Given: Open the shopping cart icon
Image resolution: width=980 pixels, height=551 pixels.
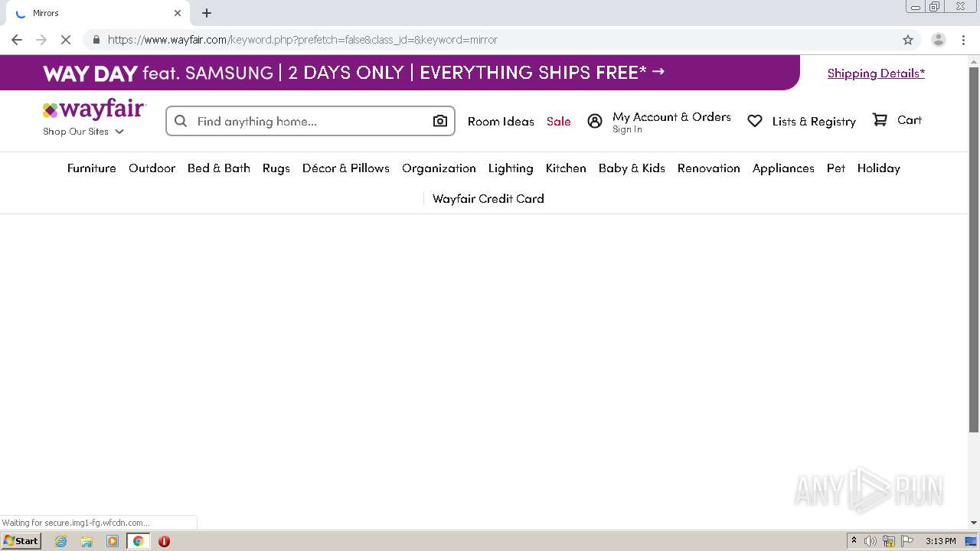Looking at the screenshot, I should pyautogui.click(x=880, y=120).
